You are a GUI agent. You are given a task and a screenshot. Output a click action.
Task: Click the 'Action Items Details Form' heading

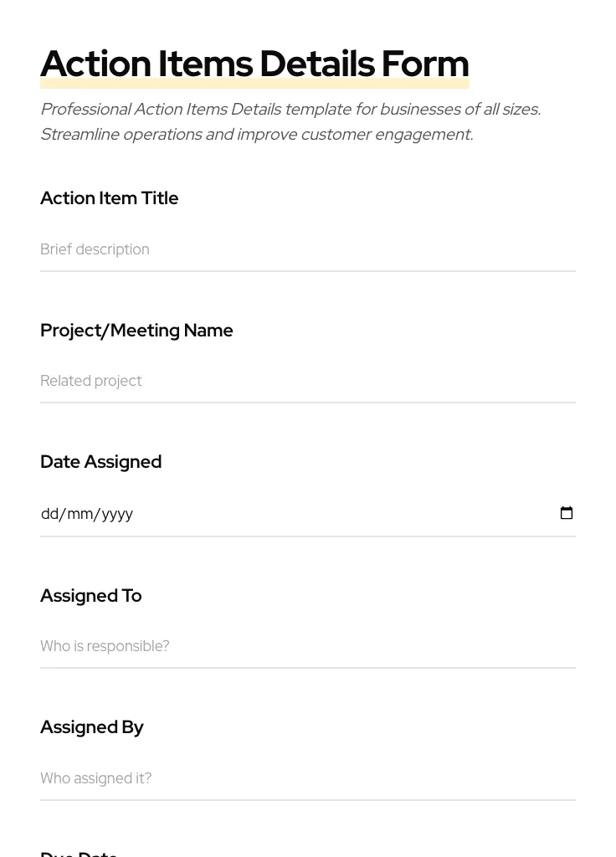(x=254, y=64)
